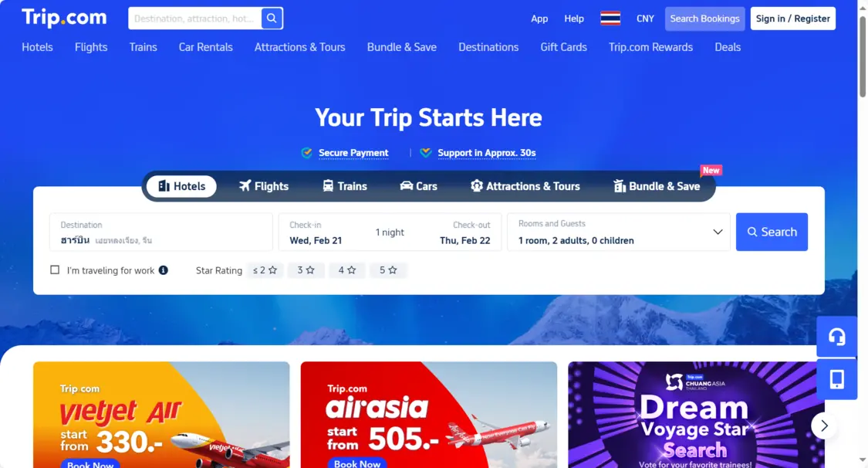Click the Sign in / Register button
The image size is (868, 468).
pos(792,19)
